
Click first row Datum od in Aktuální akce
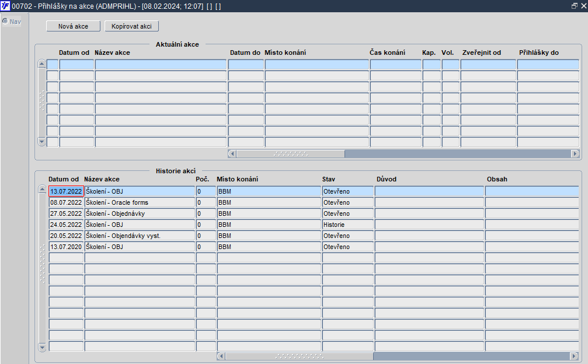76,64
